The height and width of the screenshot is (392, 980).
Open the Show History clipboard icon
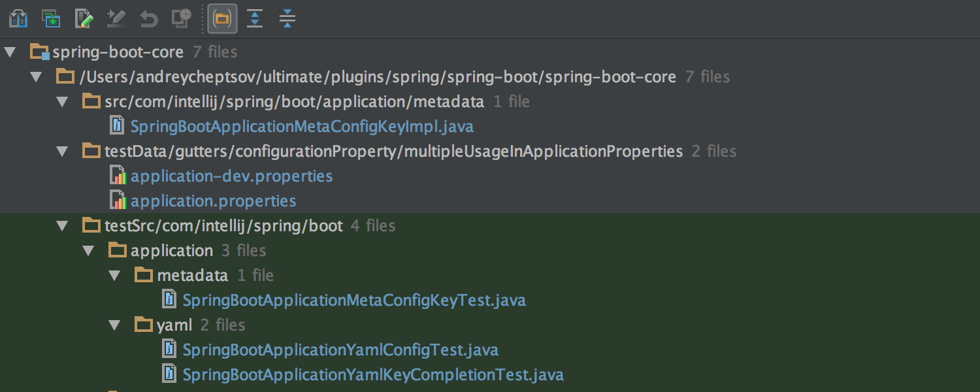tap(181, 18)
